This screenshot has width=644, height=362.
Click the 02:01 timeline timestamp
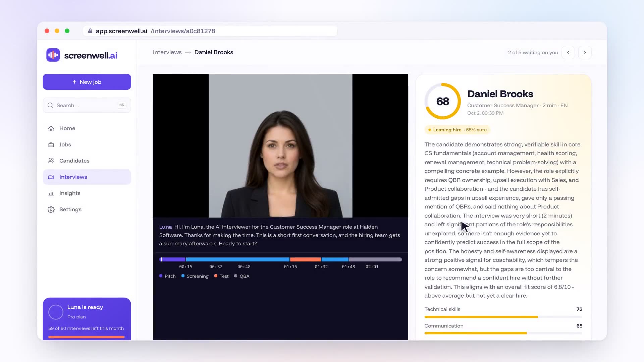[372, 267]
